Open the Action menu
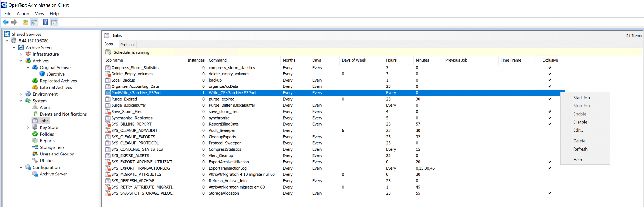The height and width of the screenshot is (207, 644). (23, 14)
